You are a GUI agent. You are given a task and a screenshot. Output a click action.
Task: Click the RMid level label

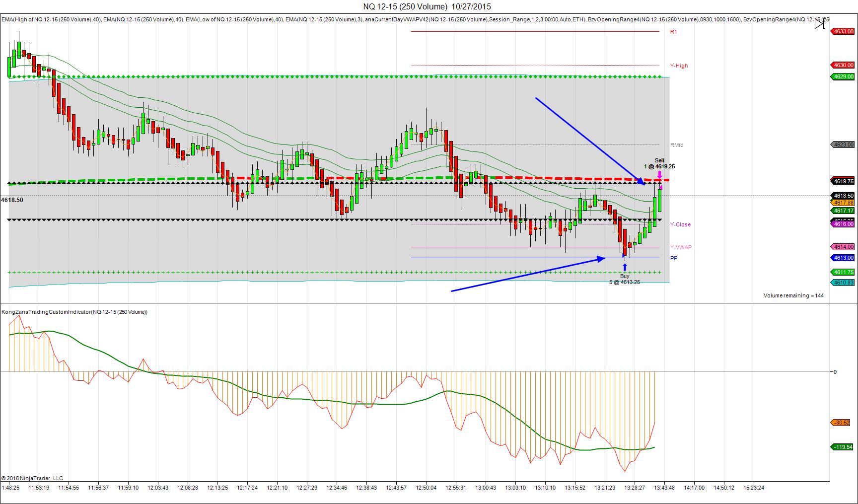[677, 145]
